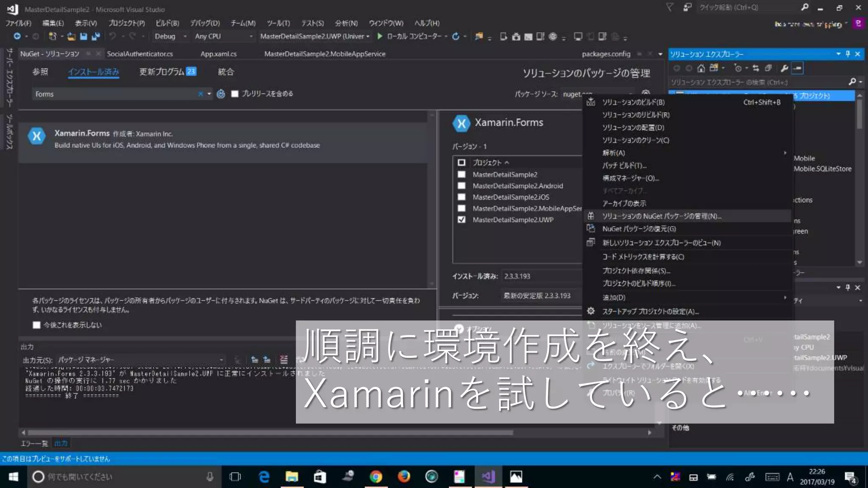
Task: Select ソリューションの NuGet パッケージの管理(N)
Action: click(x=687, y=216)
